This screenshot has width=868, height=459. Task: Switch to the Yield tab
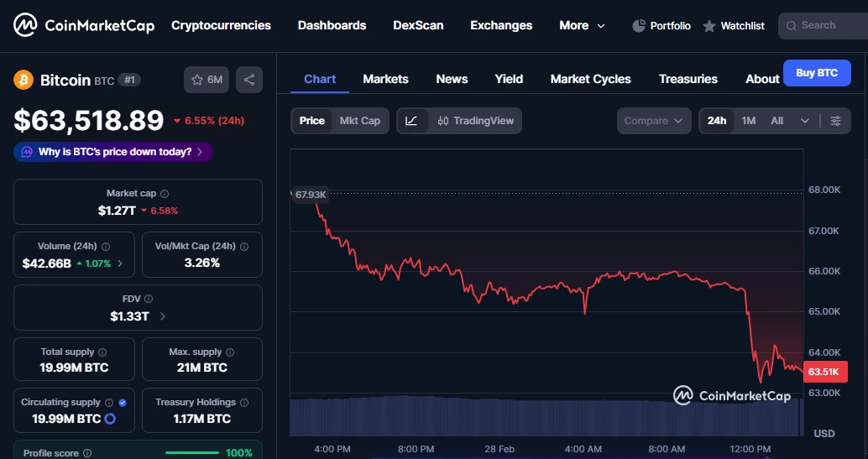[509, 79]
